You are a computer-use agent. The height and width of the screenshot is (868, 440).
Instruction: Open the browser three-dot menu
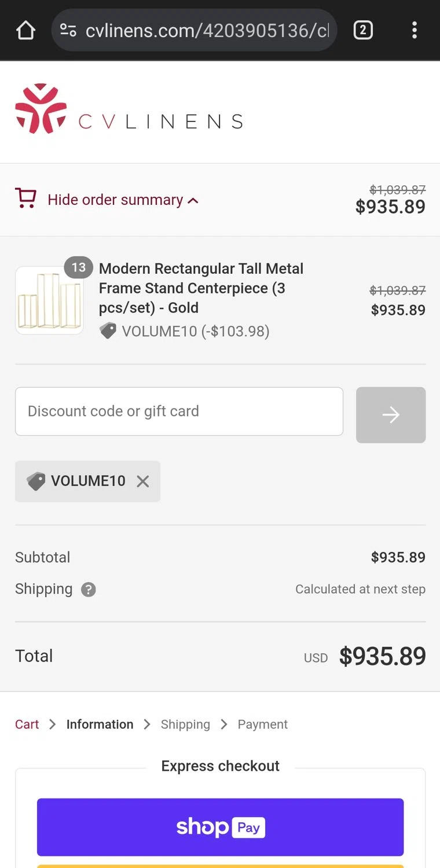(415, 30)
